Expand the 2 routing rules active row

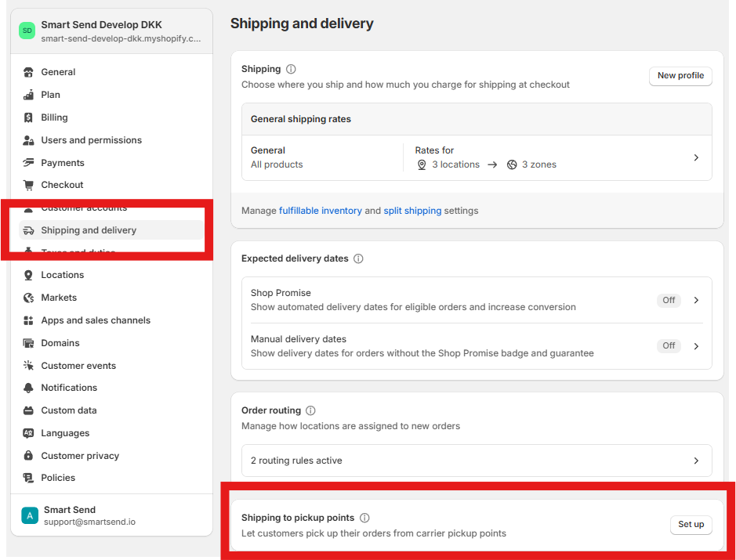(696, 461)
